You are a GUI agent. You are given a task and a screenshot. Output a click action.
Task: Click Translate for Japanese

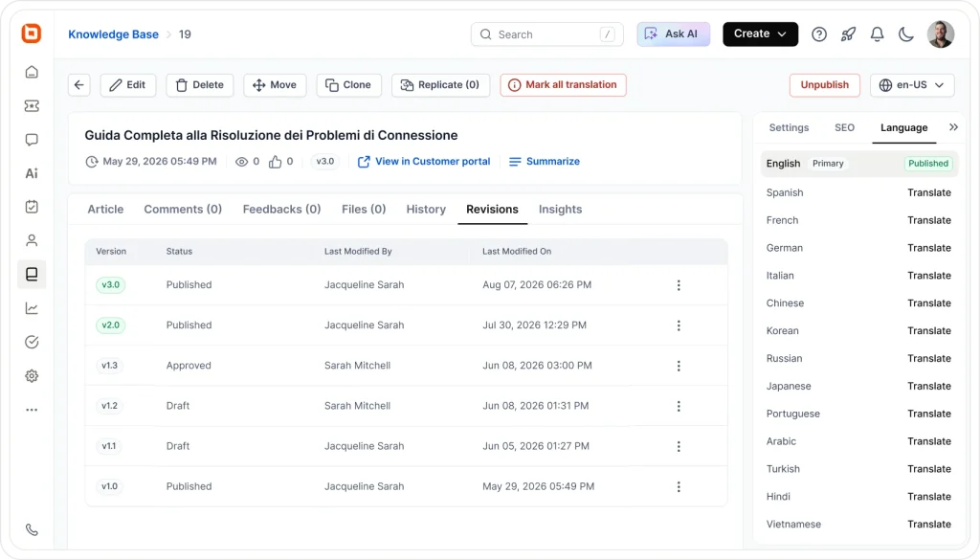coord(928,386)
